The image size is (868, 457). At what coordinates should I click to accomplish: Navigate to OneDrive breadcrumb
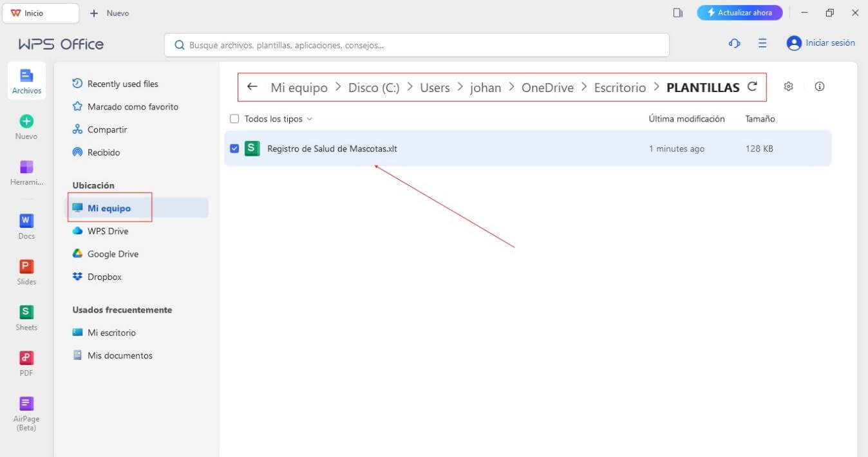[x=547, y=88]
